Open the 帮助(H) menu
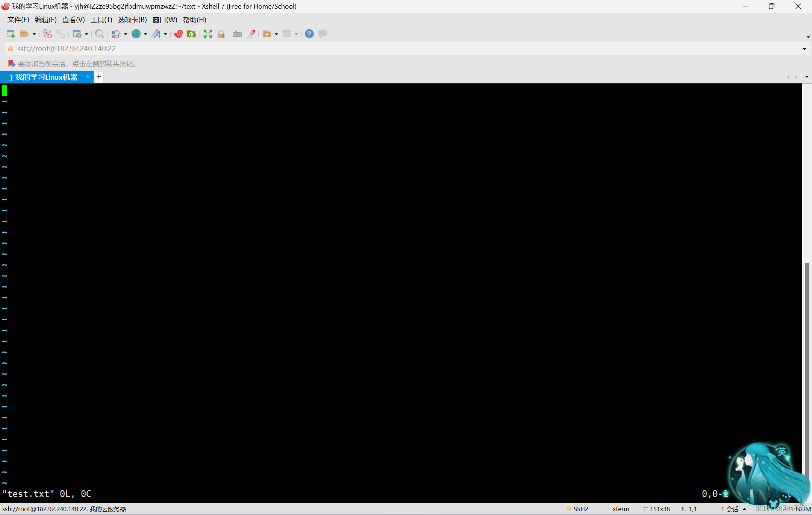This screenshot has height=515, width=812. click(x=195, y=20)
